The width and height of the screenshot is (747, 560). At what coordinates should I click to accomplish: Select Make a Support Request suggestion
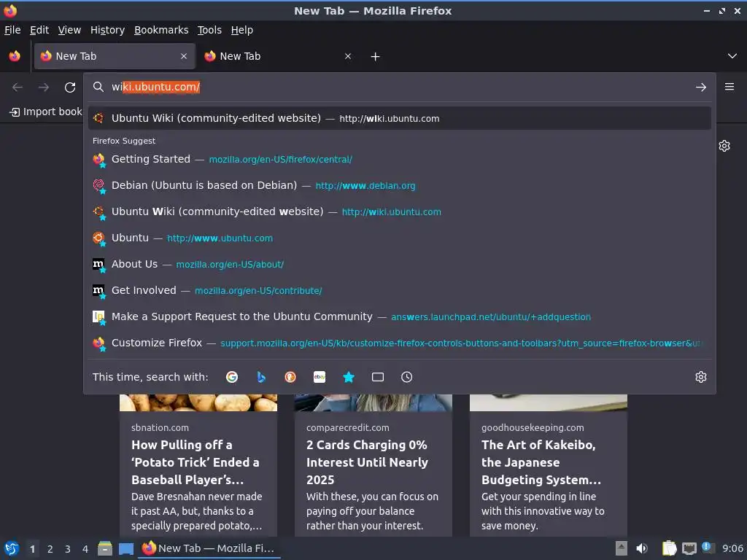click(x=399, y=316)
